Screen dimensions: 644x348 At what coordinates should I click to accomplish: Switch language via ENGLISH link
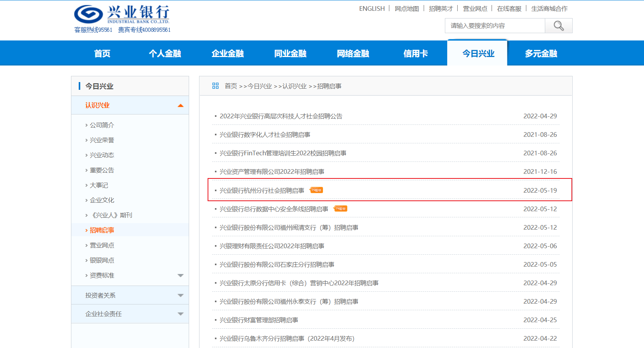point(372,8)
